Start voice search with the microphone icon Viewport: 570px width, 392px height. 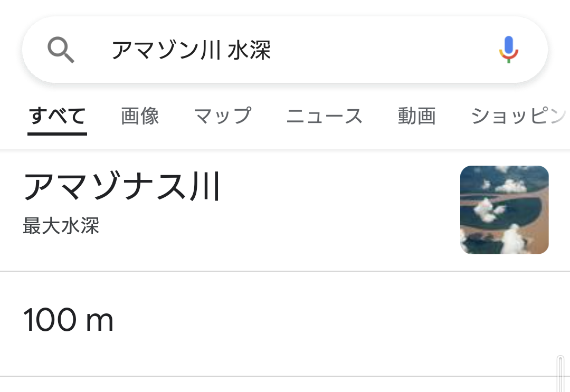509,50
